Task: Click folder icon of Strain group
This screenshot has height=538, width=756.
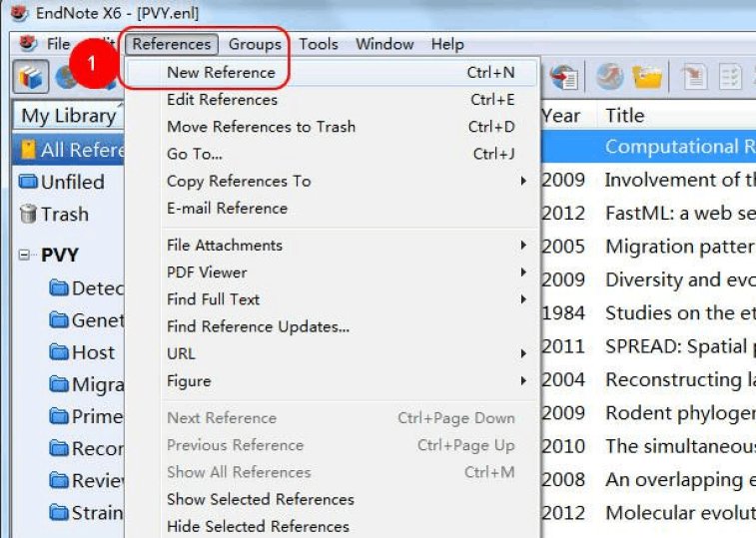Action: coord(59,512)
